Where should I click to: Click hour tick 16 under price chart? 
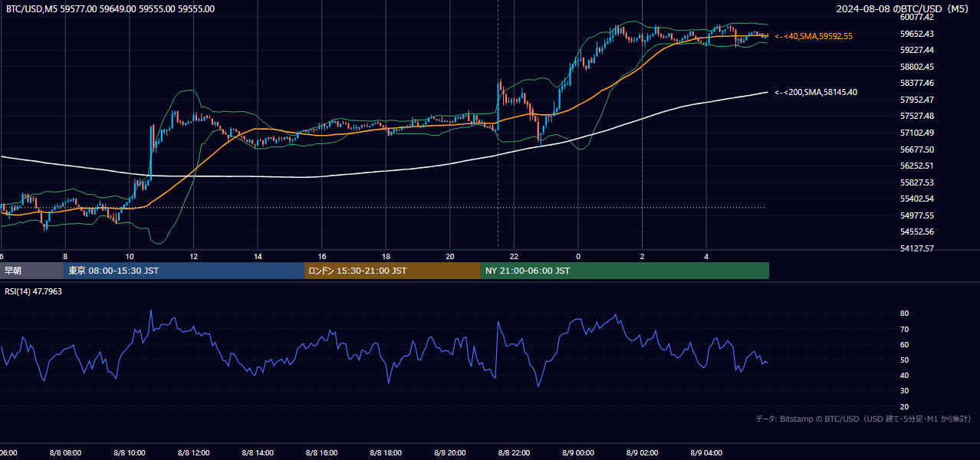[x=322, y=257]
